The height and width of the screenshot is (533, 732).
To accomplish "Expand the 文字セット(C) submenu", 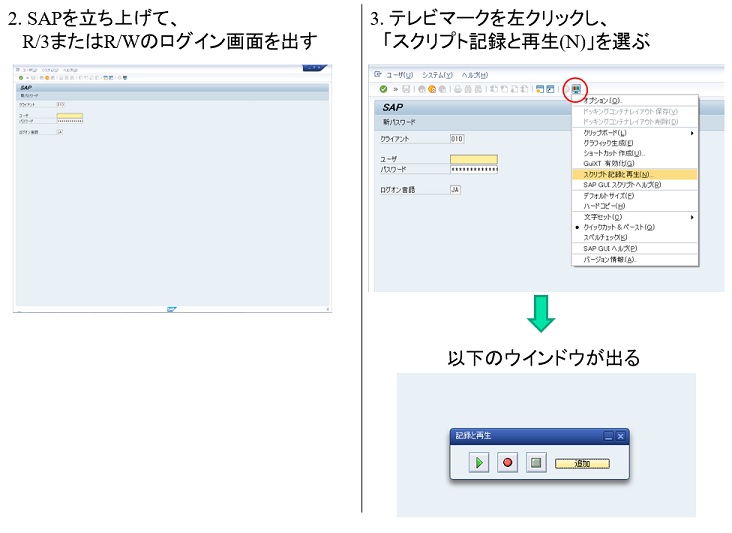I will 635,217.
